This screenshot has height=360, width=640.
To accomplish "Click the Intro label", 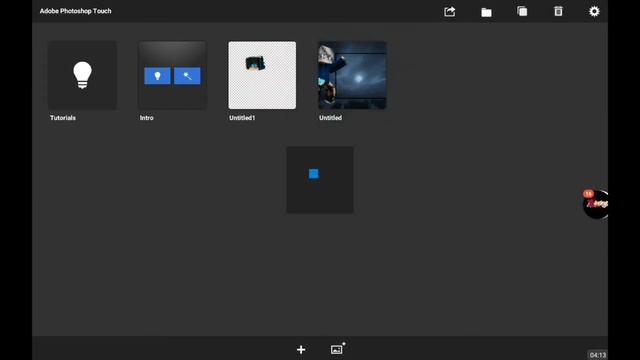I will coord(147,118).
